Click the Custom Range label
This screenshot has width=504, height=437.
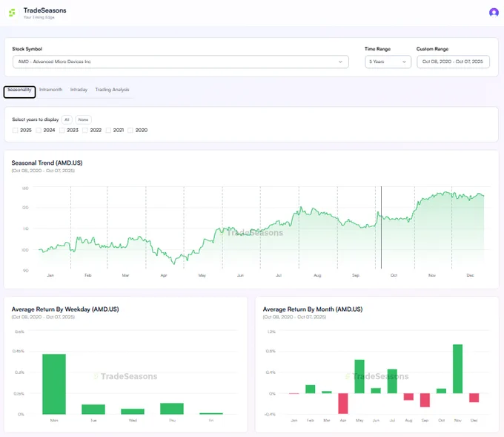click(432, 49)
